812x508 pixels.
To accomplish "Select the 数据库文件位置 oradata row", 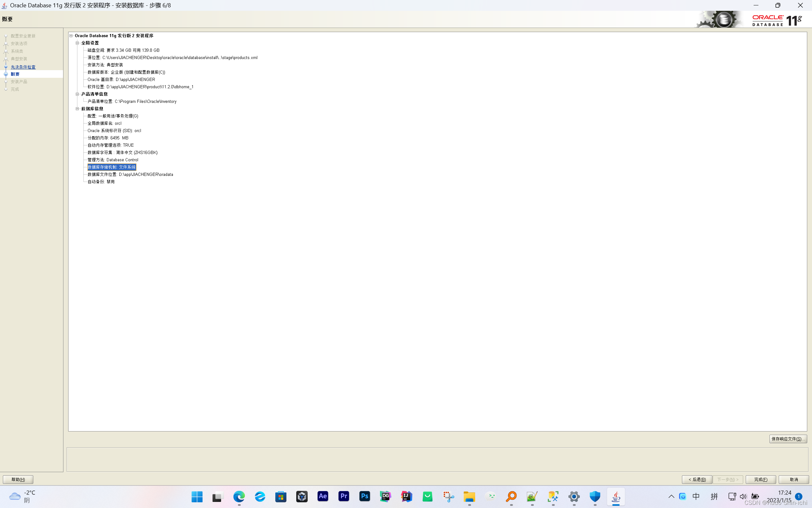I will (x=131, y=175).
